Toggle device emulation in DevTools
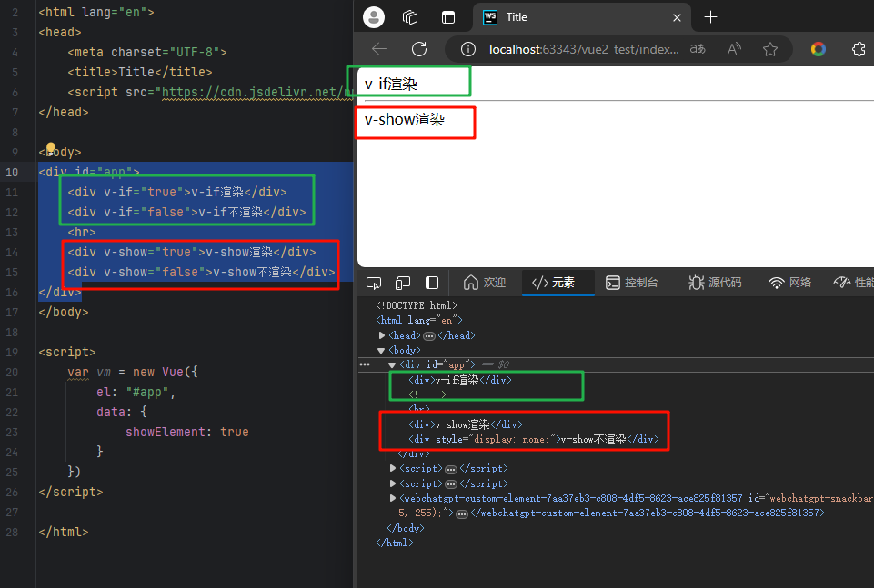The height and width of the screenshot is (588, 874). 403,283
